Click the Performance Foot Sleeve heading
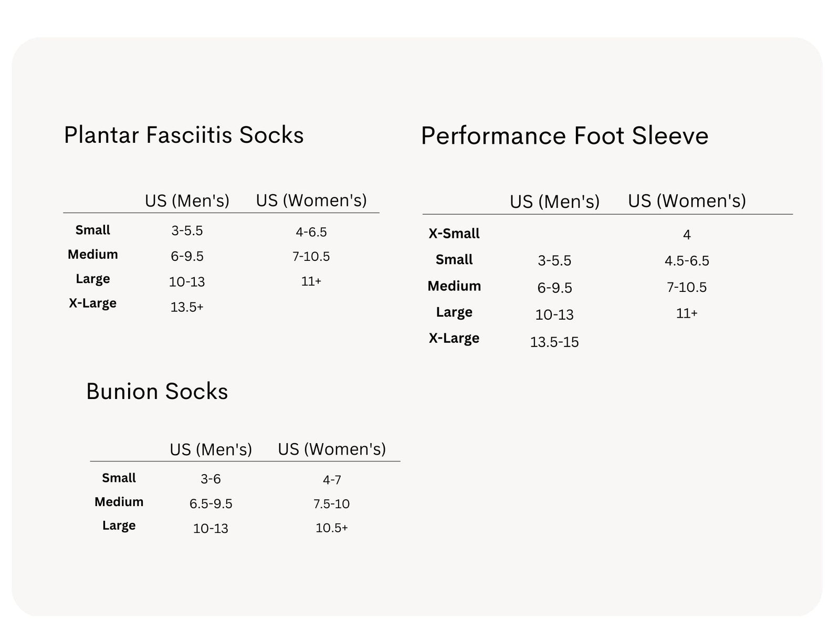The width and height of the screenshot is (840, 630). (x=564, y=135)
